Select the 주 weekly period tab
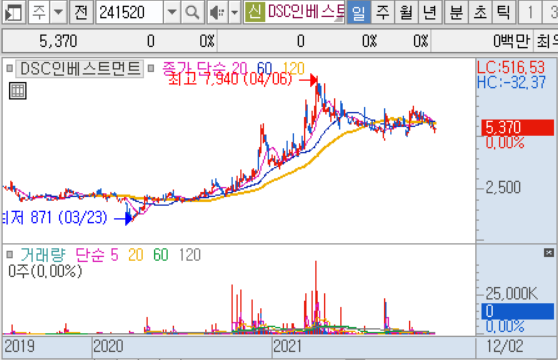Image resolution: width=558 pixels, height=360 pixels. (383, 13)
